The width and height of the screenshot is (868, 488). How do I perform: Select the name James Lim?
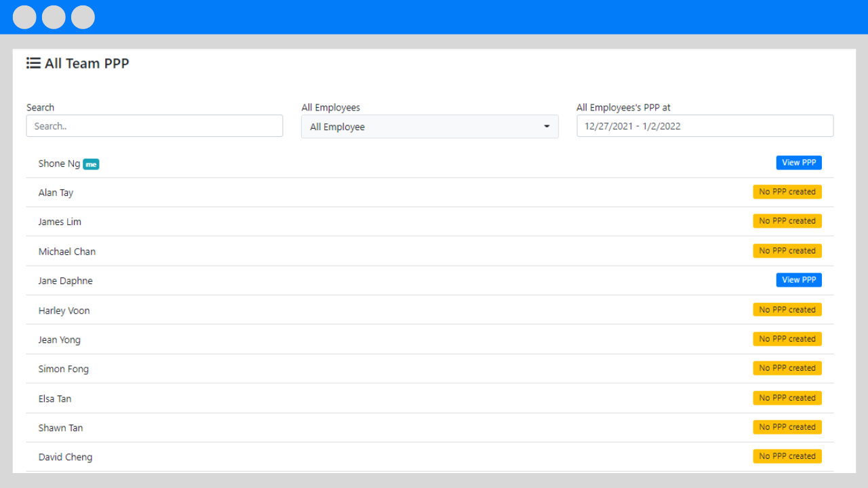(x=60, y=222)
